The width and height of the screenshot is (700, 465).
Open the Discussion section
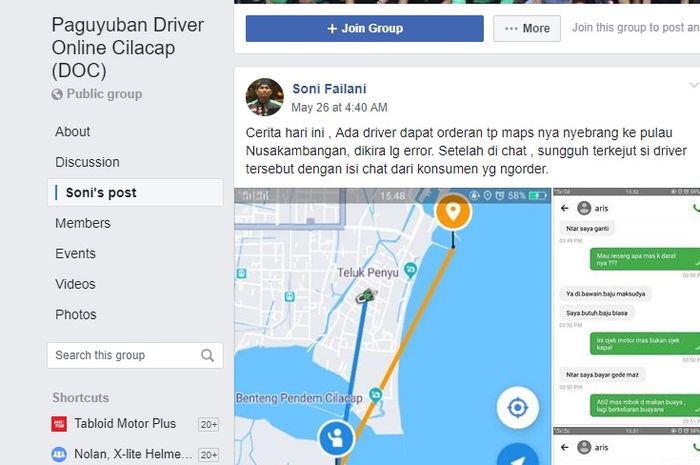(x=87, y=162)
